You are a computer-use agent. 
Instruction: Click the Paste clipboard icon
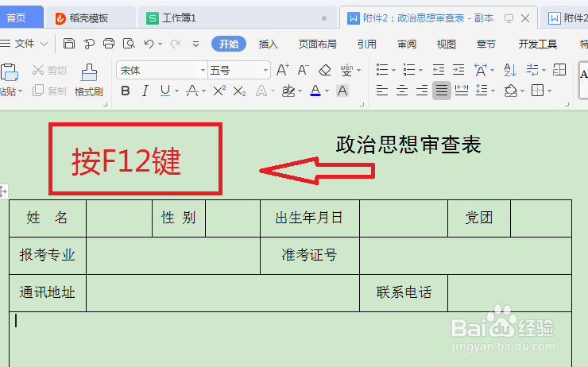10,72
